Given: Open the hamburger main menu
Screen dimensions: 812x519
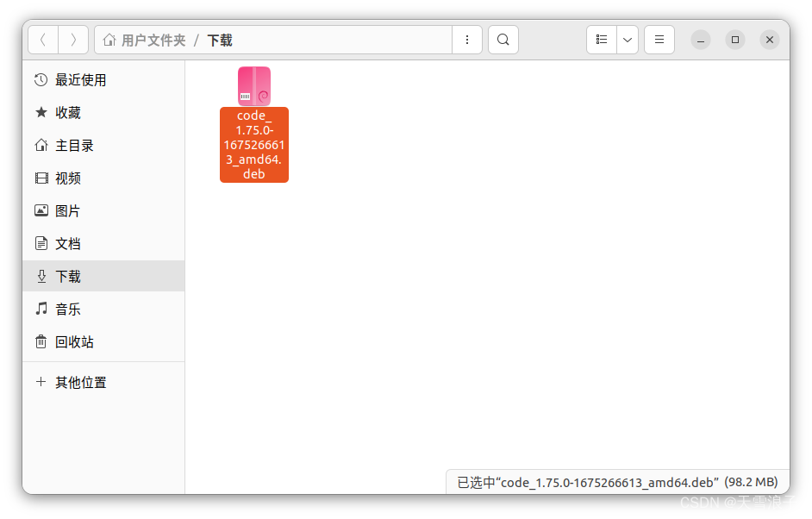Looking at the screenshot, I should tap(659, 40).
